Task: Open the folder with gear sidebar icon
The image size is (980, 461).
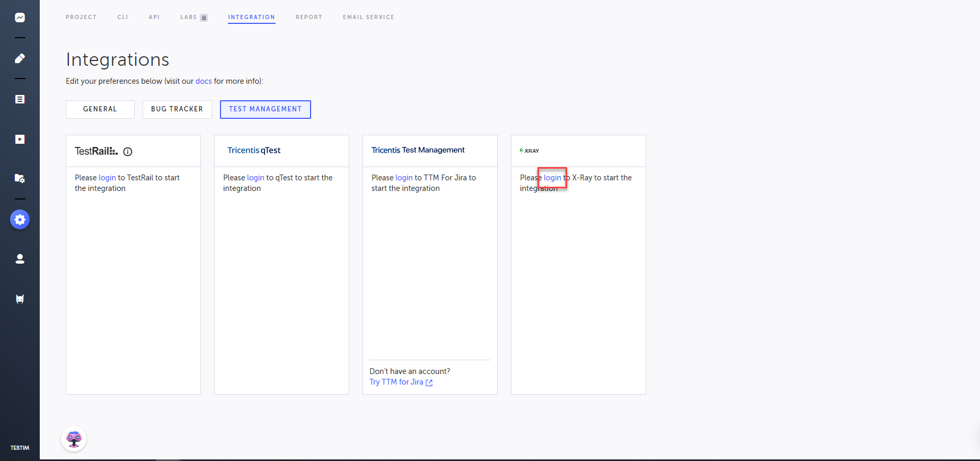Action: click(x=20, y=178)
